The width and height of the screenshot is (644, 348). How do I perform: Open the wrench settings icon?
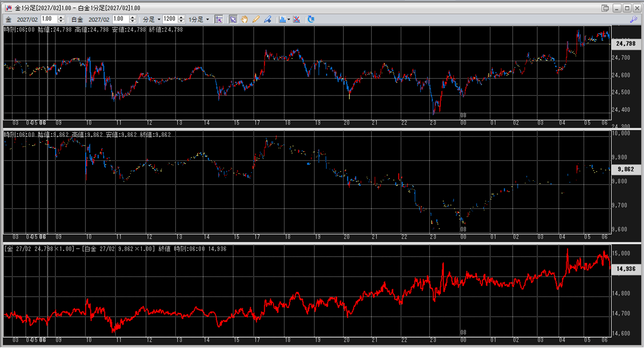coord(633,20)
